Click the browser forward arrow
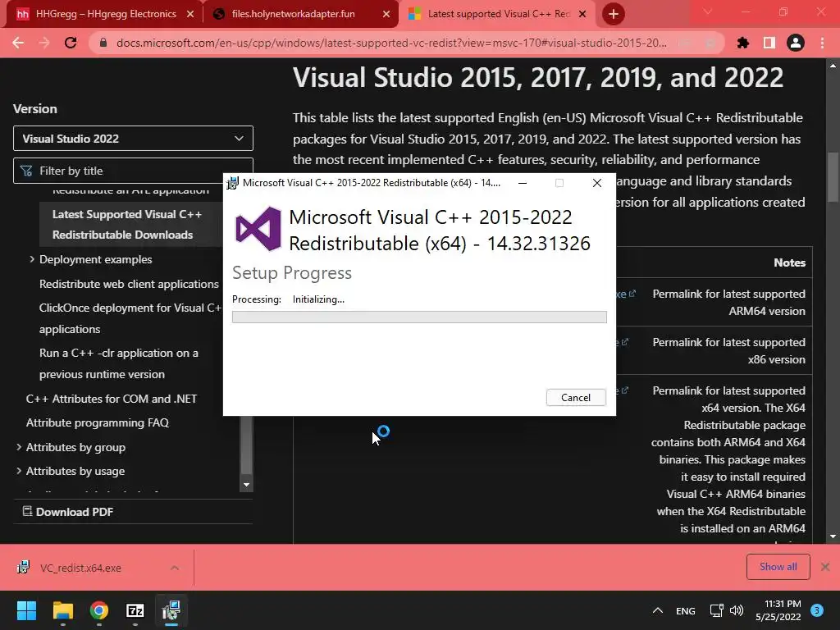Screen dimensions: 840x630 click(44, 43)
